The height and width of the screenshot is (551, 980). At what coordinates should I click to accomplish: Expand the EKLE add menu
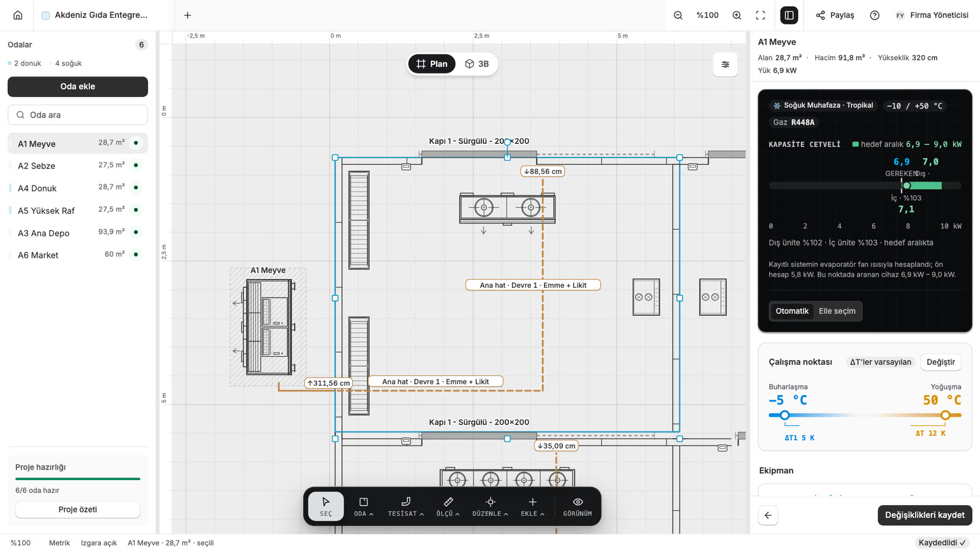coord(532,506)
